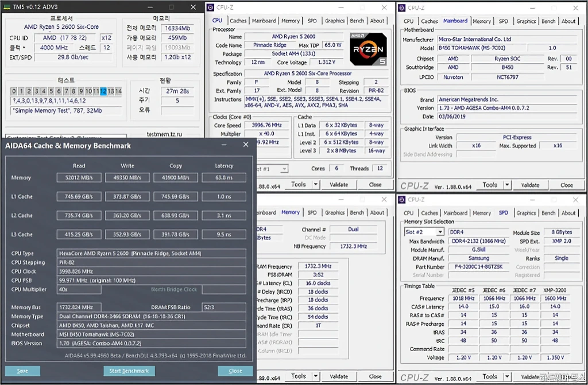Screen dimensions: 588x385
Task: Start Benchmark in AIDA64
Action: (129, 371)
